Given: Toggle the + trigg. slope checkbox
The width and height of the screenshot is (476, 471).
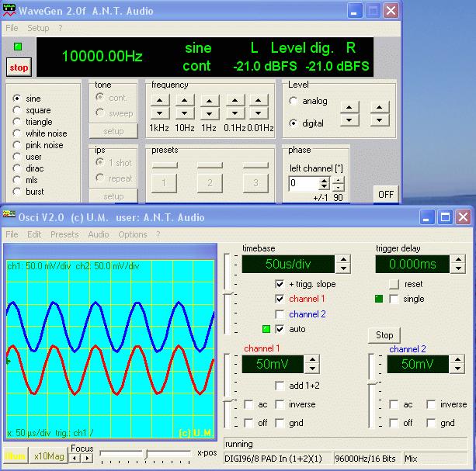Looking at the screenshot, I should (x=280, y=284).
